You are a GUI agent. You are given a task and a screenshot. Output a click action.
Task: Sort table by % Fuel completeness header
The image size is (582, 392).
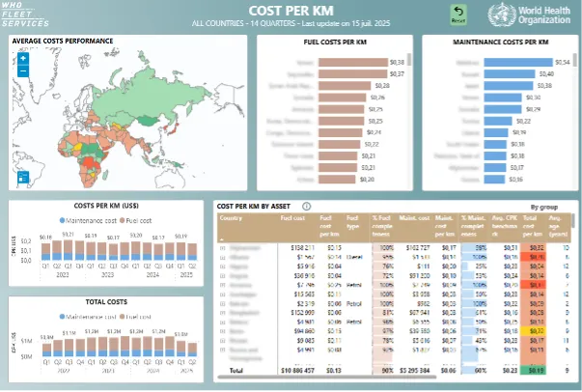coord(382,226)
